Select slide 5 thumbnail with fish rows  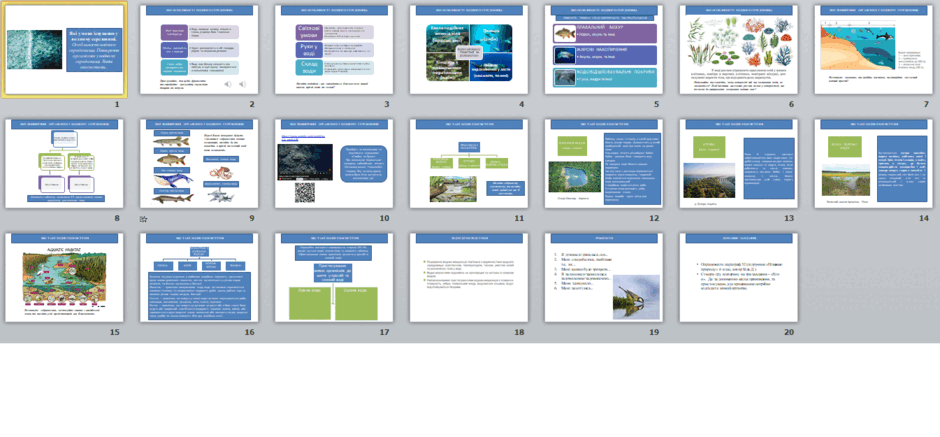coord(604,50)
